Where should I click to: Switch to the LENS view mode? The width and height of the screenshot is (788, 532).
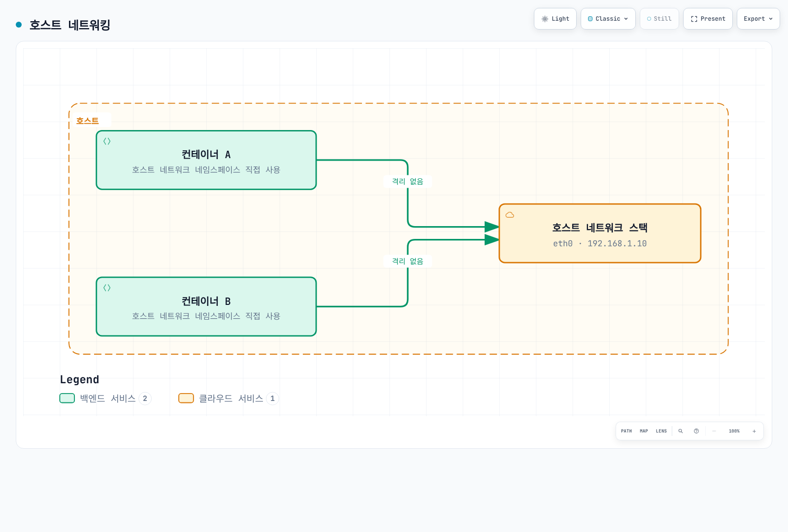(x=661, y=431)
